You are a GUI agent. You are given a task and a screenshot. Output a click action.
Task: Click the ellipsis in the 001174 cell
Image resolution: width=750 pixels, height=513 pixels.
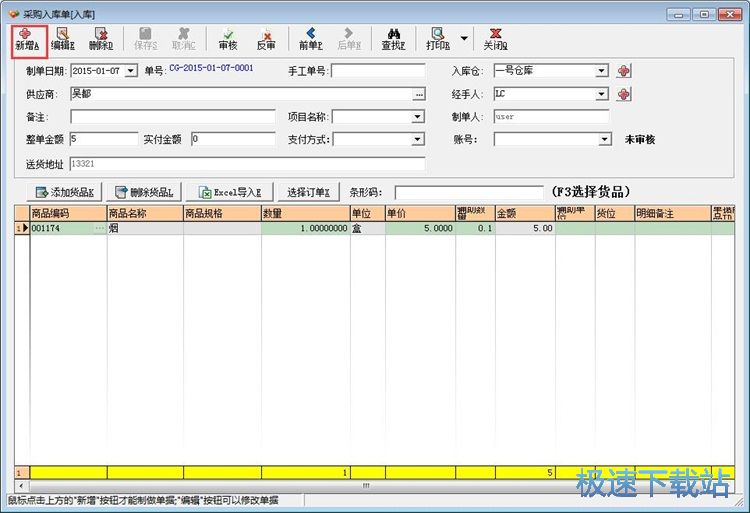99,229
